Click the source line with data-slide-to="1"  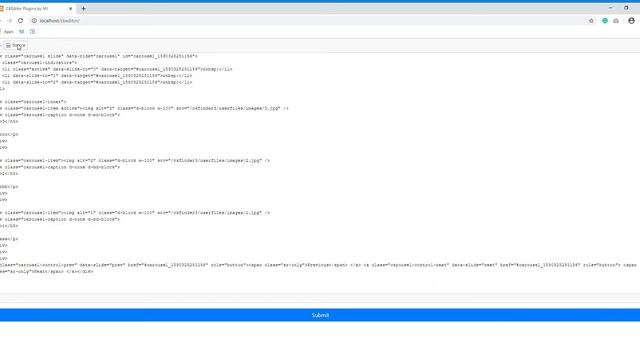click(96, 76)
